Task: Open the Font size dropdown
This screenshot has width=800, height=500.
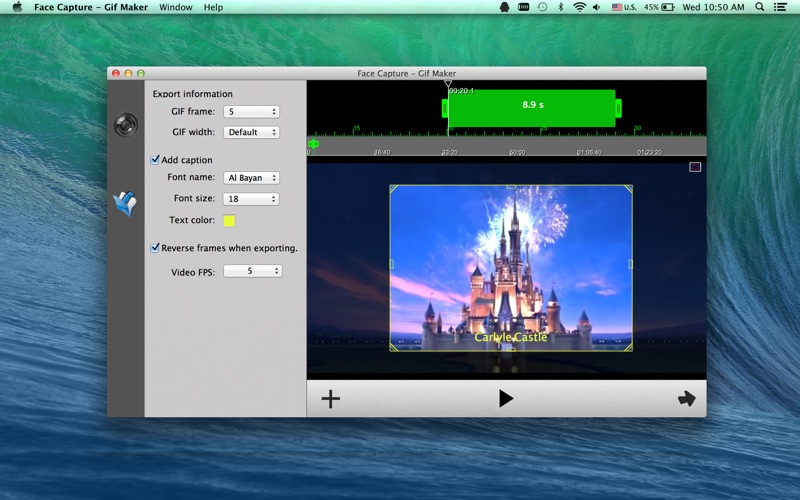Action: (x=251, y=199)
